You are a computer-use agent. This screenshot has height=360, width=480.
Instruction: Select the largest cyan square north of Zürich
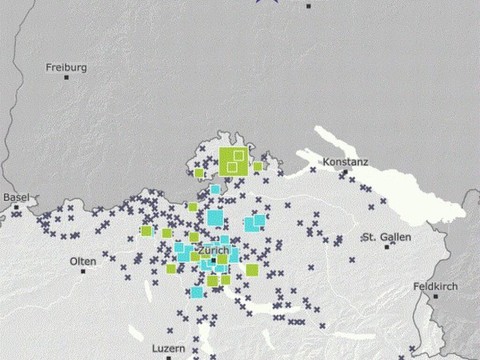215,218
